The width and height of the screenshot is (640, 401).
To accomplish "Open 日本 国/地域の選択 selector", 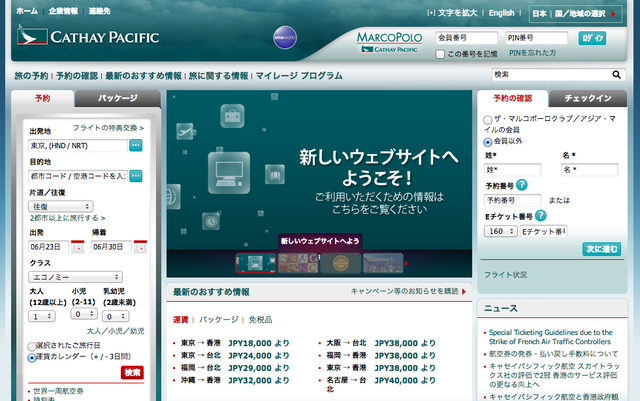I will [575, 14].
